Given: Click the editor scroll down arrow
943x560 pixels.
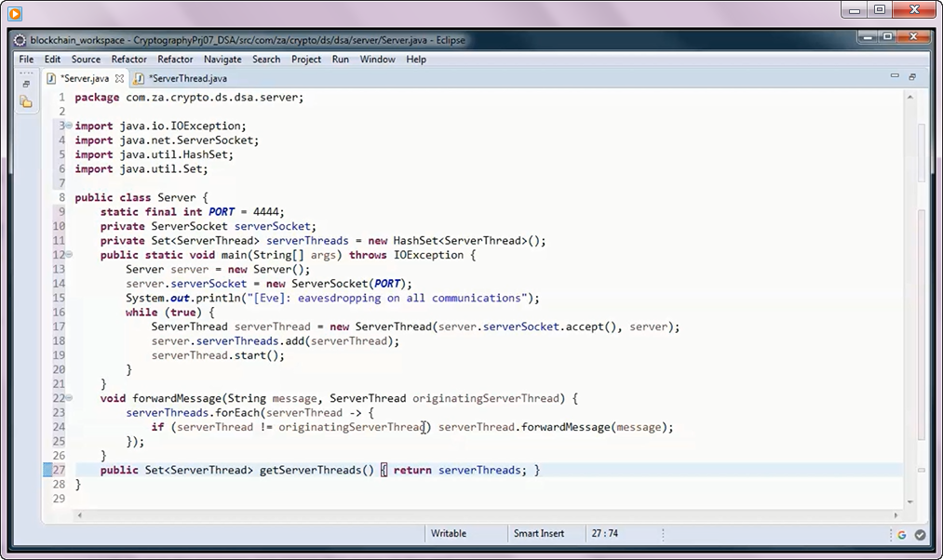Looking at the screenshot, I should click(909, 501).
